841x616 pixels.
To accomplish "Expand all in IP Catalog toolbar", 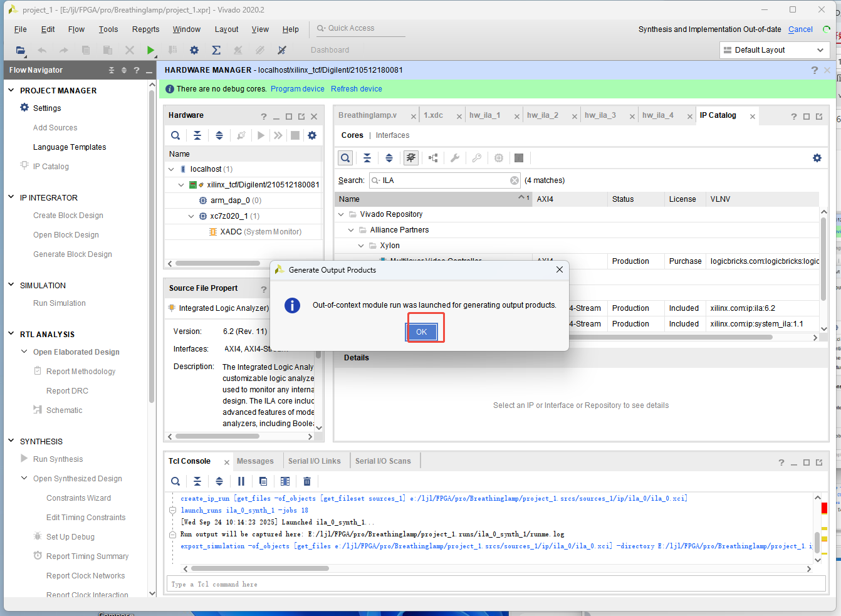I will [x=389, y=158].
